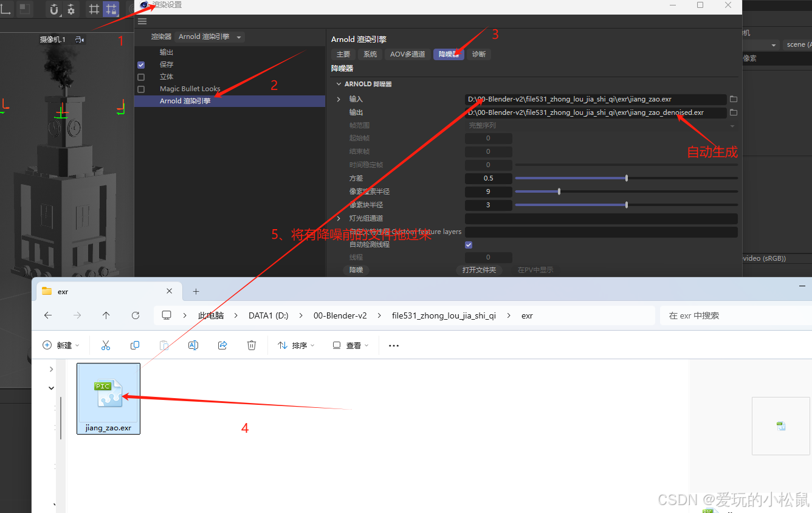Switch to the 主要 tab

tap(343, 54)
